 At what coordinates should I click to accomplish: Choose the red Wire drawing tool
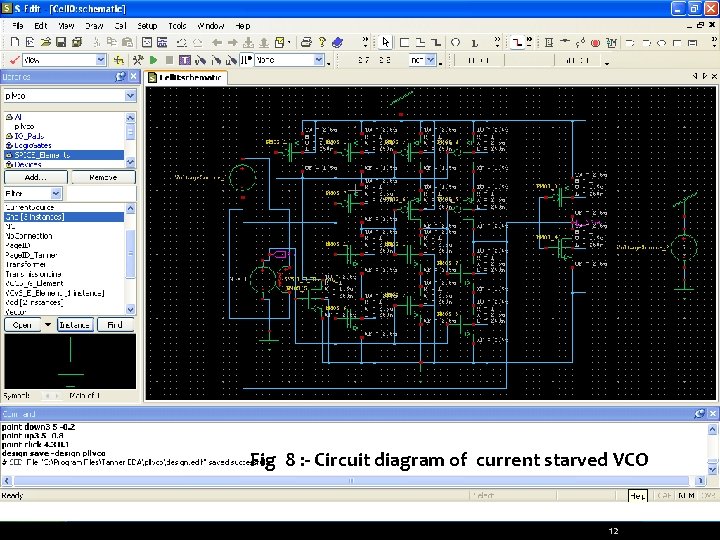[x=517, y=43]
